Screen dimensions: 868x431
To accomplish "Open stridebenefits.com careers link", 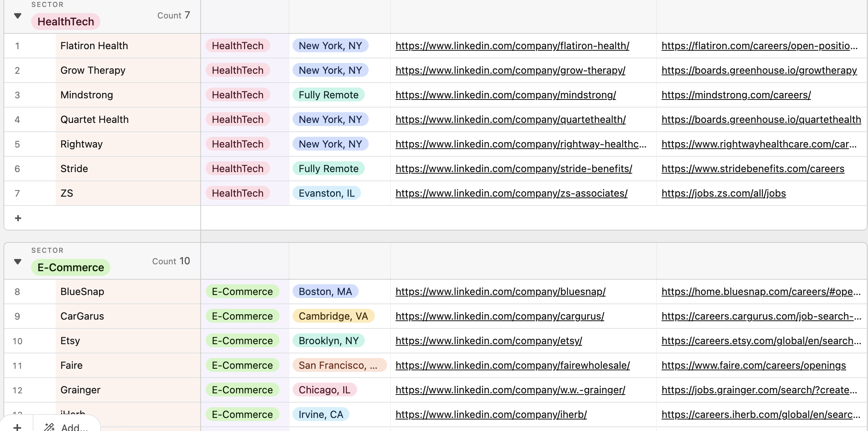I will click(x=753, y=169).
